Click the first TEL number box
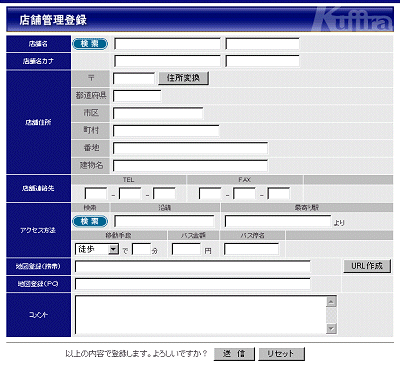 pos(96,193)
